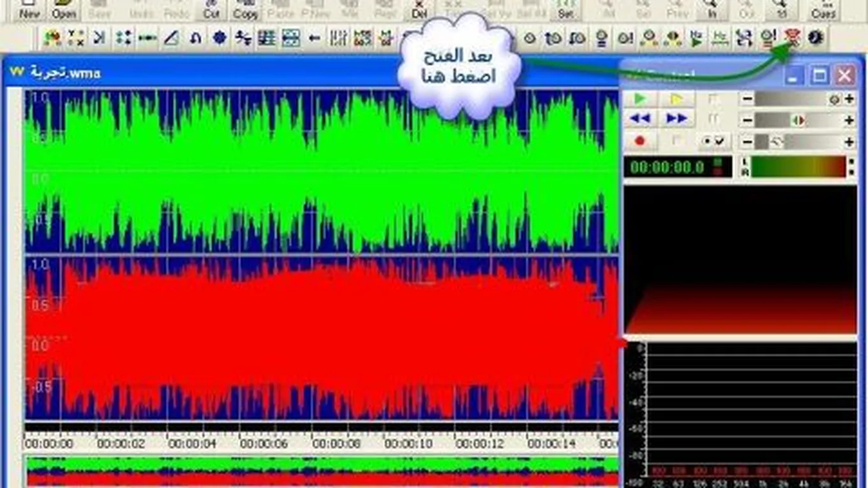Viewport: 868px width, 488px height.
Task: Click the Cut toolbar button
Action: click(x=211, y=9)
